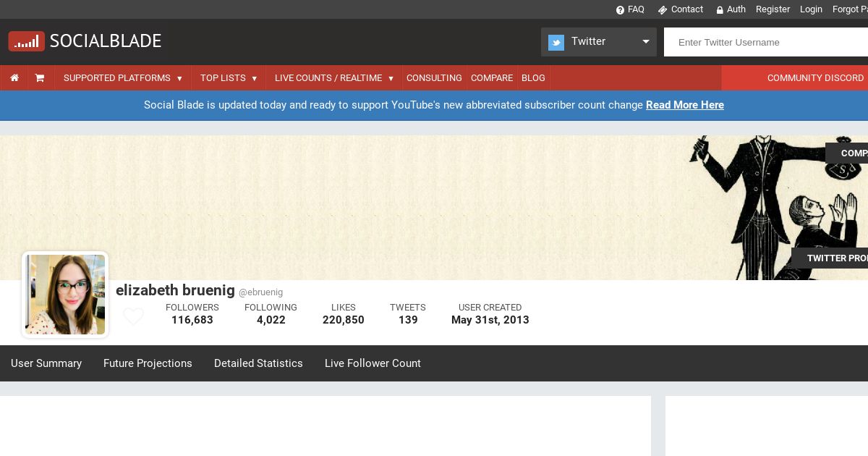Follow the Read More Here link
The height and width of the screenshot is (456, 868).
pyautogui.click(x=685, y=105)
